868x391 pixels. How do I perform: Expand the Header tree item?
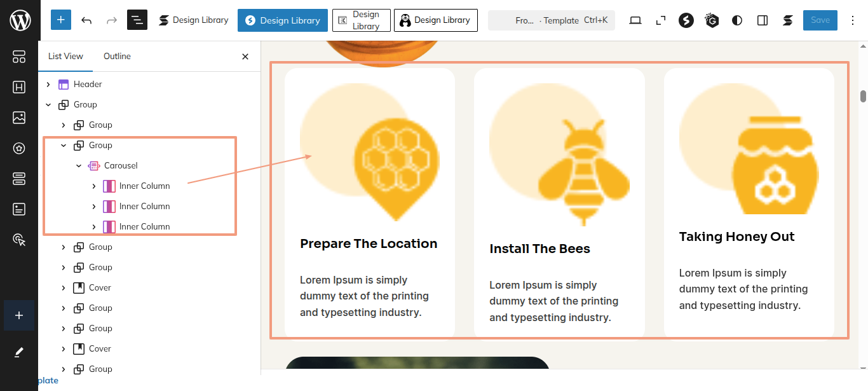(48, 84)
